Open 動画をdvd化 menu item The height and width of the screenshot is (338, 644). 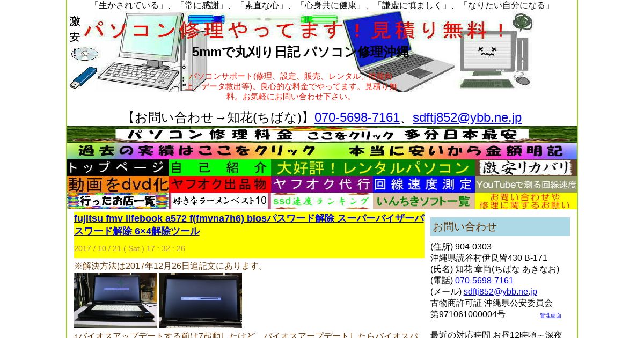point(118,184)
